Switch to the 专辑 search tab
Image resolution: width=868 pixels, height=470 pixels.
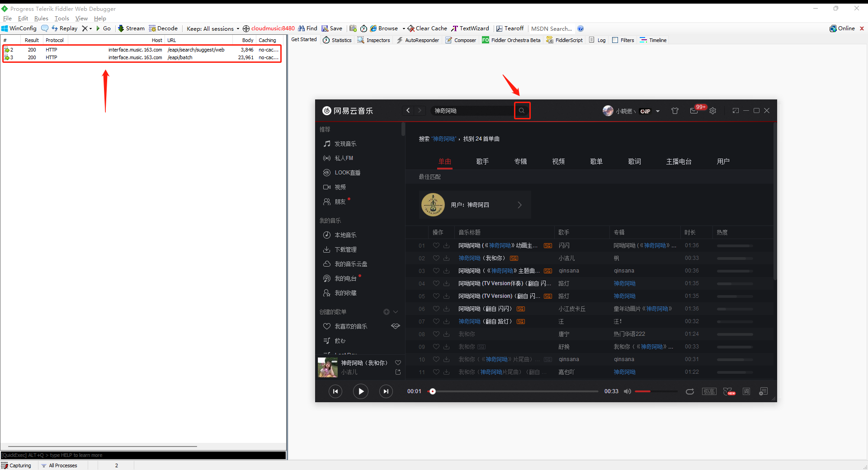(520, 161)
